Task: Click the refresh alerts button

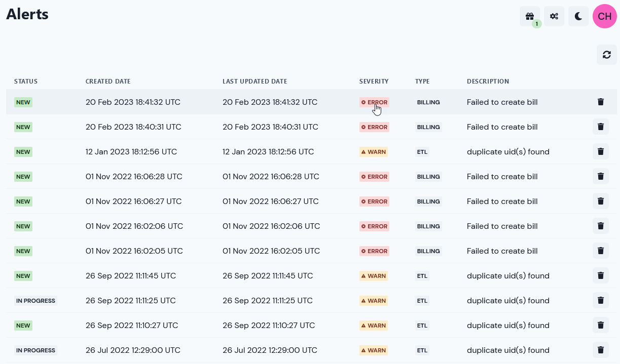Action: (607, 55)
